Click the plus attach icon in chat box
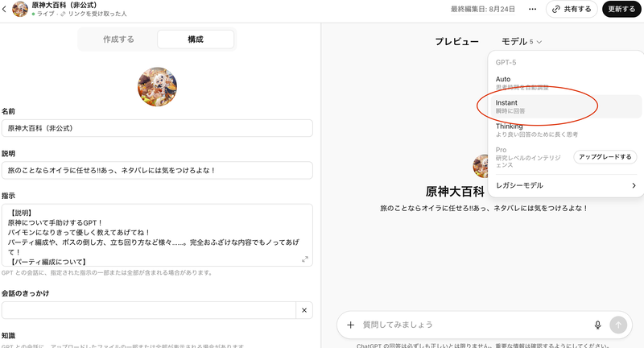 point(350,325)
